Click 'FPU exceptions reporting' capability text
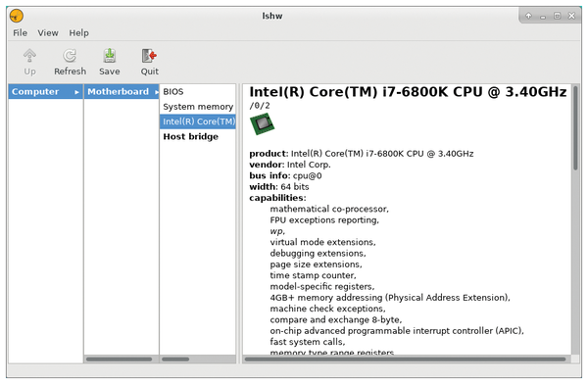Viewport: 588px width, 384px height. 324,220
